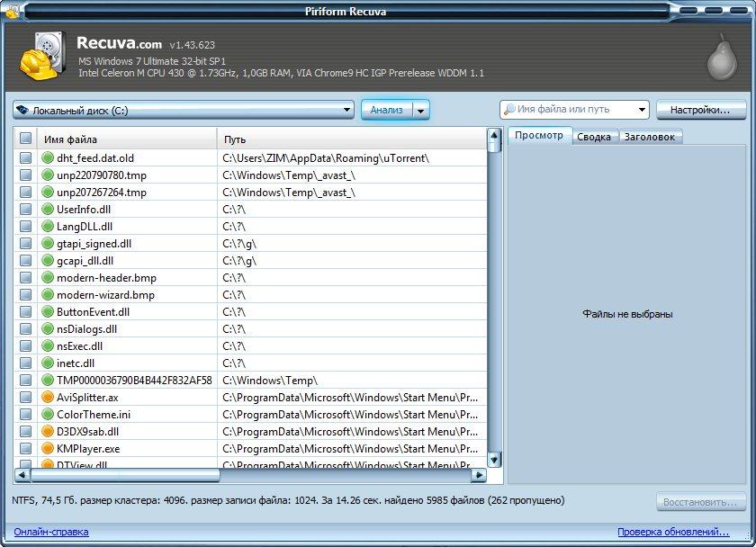Click the green status icon of ColorTheme.ini

pyautogui.click(x=47, y=415)
